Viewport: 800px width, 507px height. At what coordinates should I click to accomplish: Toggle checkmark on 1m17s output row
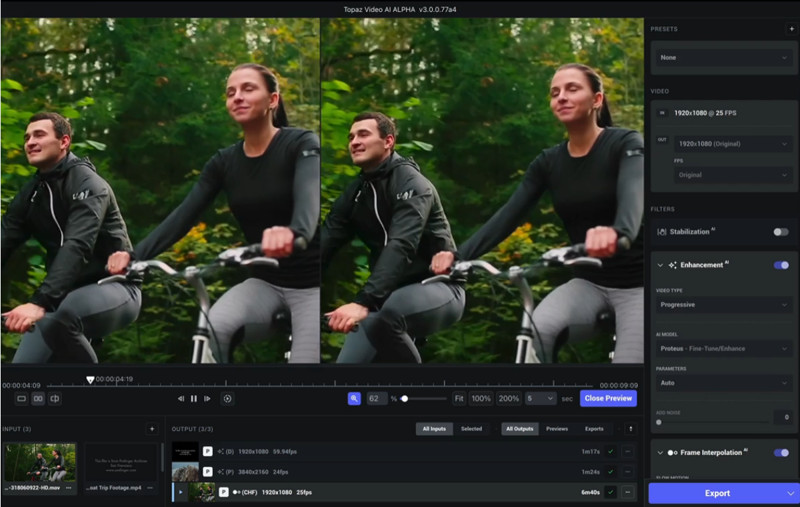click(x=610, y=451)
